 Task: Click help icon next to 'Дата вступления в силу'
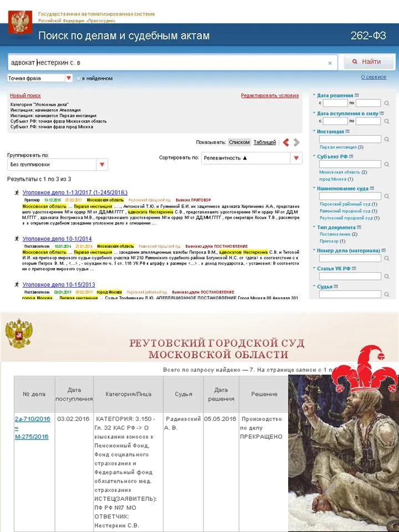(382, 113)
